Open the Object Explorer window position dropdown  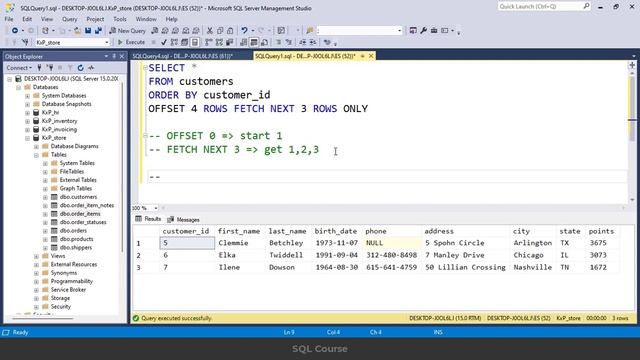[x=106, y=56]
